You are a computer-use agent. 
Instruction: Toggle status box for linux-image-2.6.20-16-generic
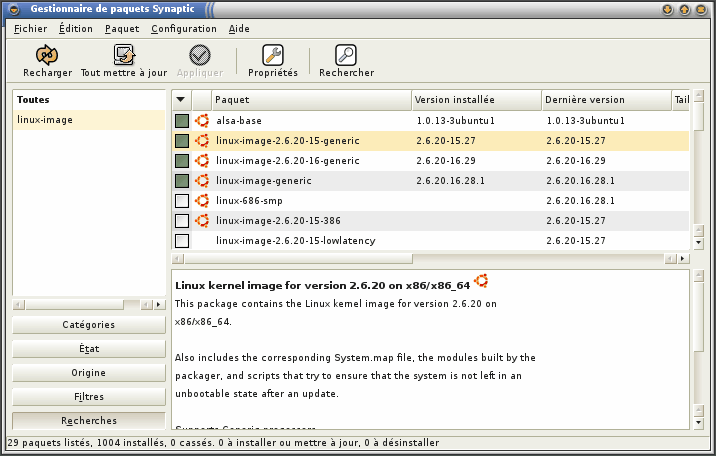[182, 161]
